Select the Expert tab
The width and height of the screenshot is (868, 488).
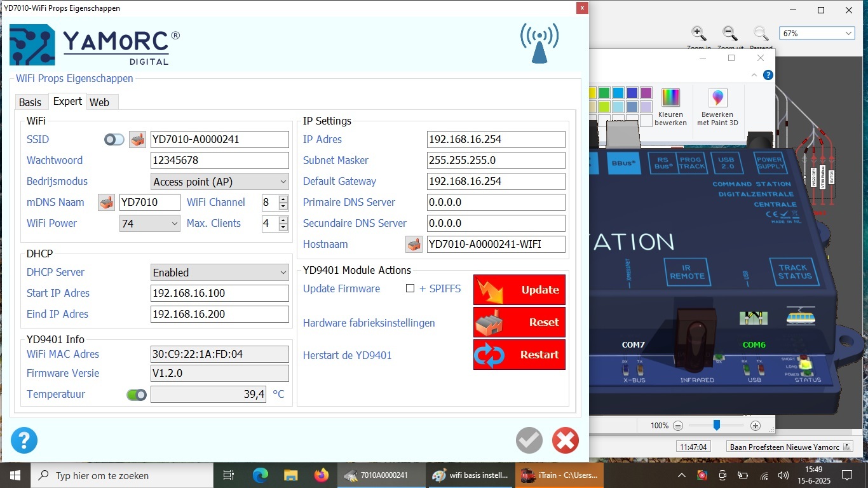[67, 102]
